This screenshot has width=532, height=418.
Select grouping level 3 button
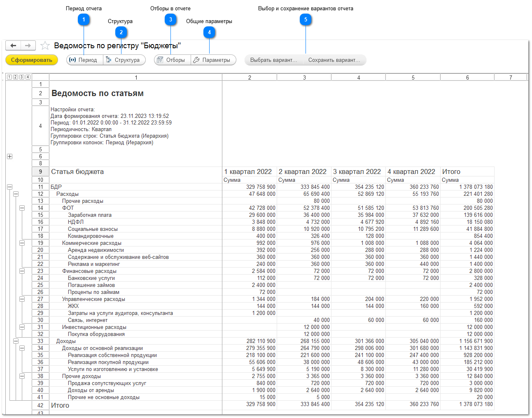pos(22,77)
